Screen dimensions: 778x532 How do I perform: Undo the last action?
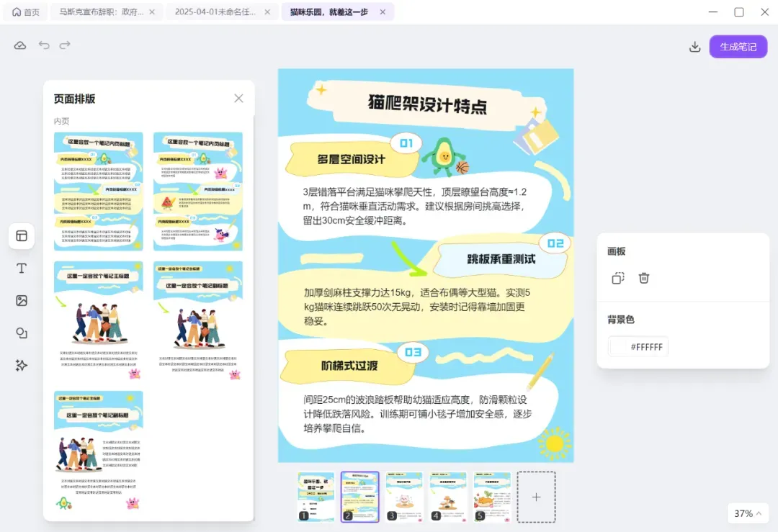[x=44, y=45]
